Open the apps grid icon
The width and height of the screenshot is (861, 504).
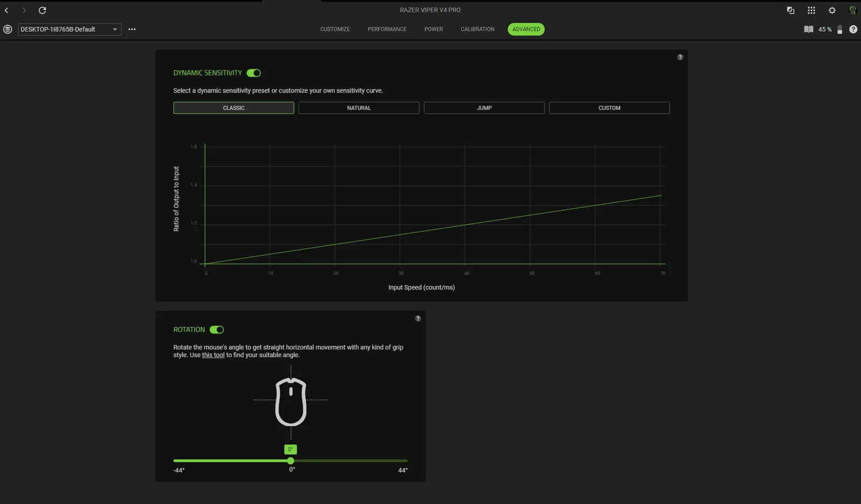(x=811, y=10)
